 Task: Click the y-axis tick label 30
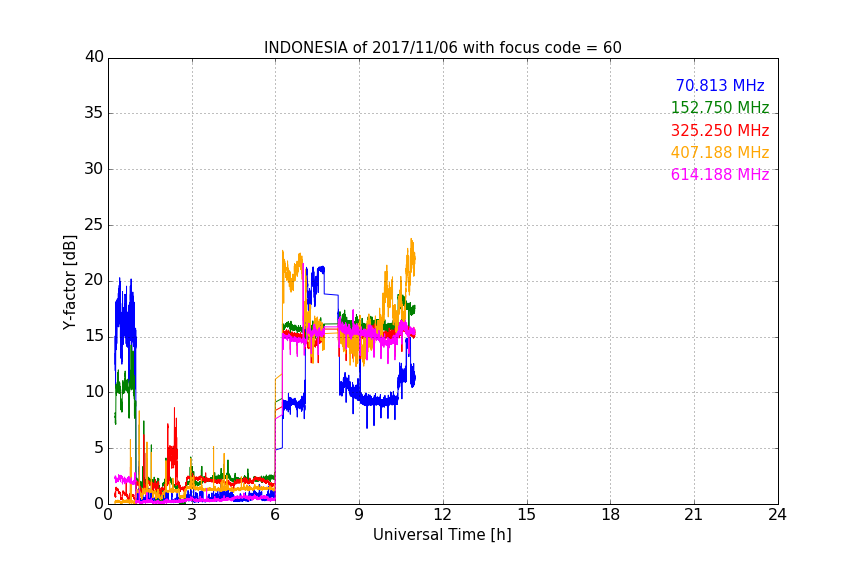(94, 169)
